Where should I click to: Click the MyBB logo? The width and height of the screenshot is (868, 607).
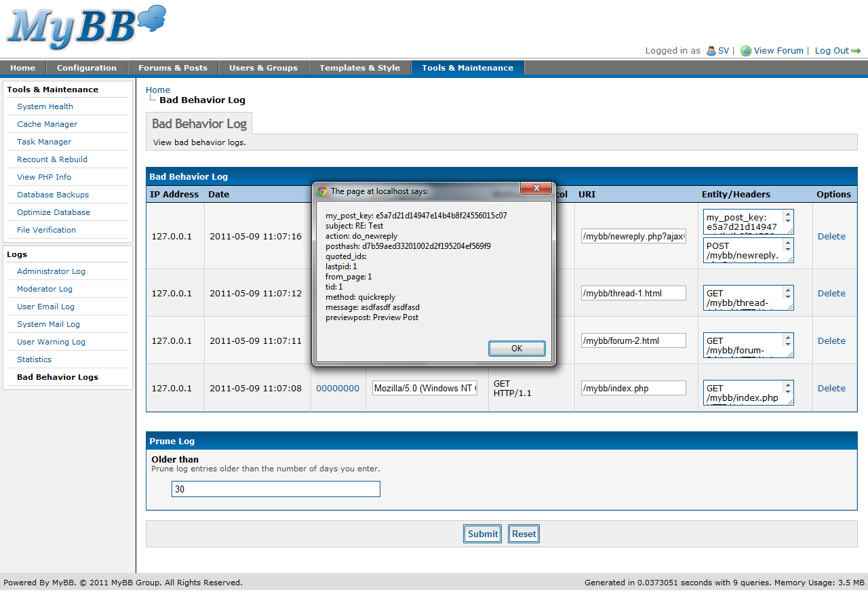pos(85,28)
